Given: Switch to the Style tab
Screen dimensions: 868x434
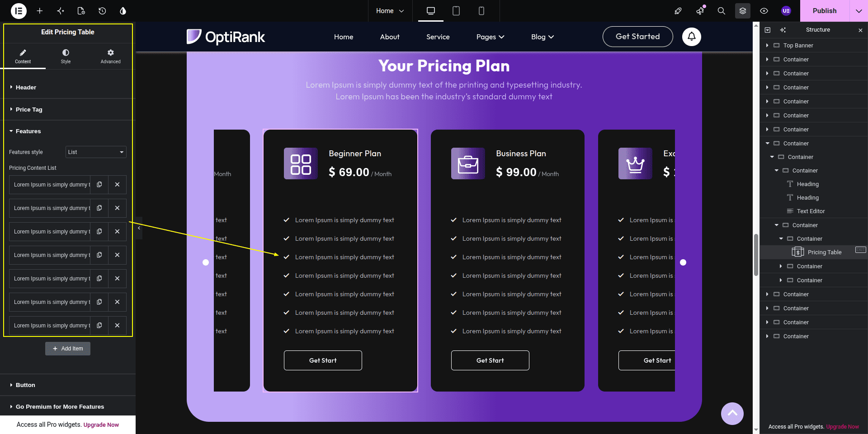Looking at the screenshot, I should coord(66,56).
